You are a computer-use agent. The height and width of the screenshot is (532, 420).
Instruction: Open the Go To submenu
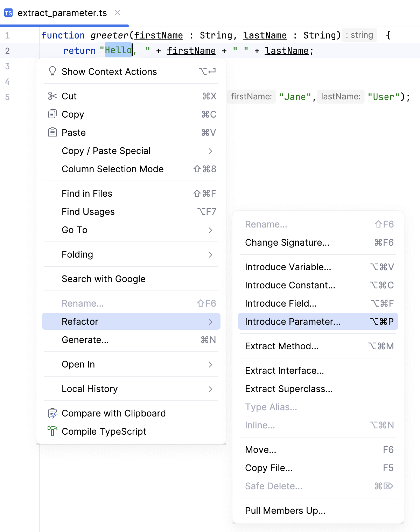[210, 230]
